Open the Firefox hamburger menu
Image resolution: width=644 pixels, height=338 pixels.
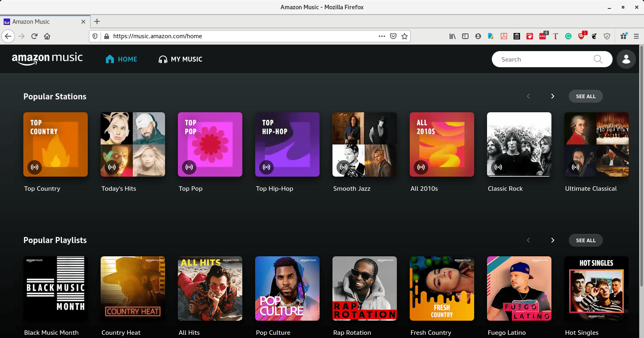click(636, 36)
